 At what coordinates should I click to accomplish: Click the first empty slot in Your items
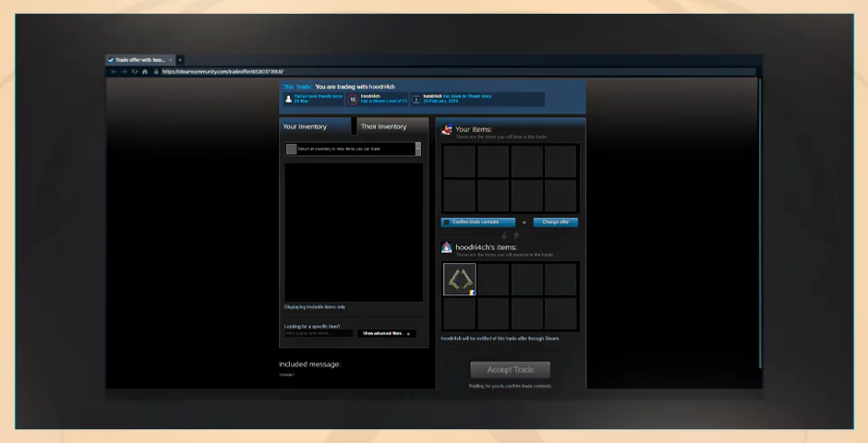[x=460, y=162]
